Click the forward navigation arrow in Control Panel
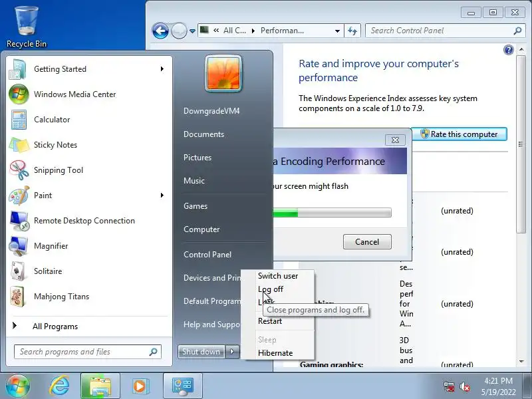 point(179,31)
